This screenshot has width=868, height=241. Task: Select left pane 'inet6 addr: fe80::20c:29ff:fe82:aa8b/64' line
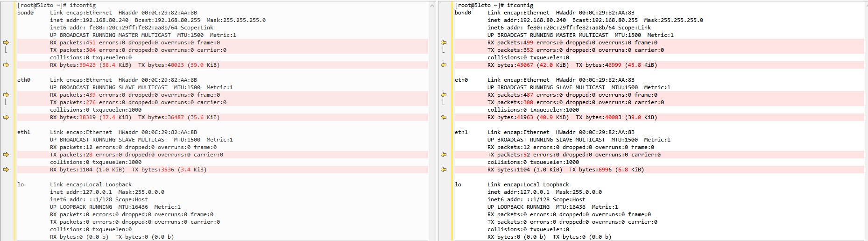(132, 28)
